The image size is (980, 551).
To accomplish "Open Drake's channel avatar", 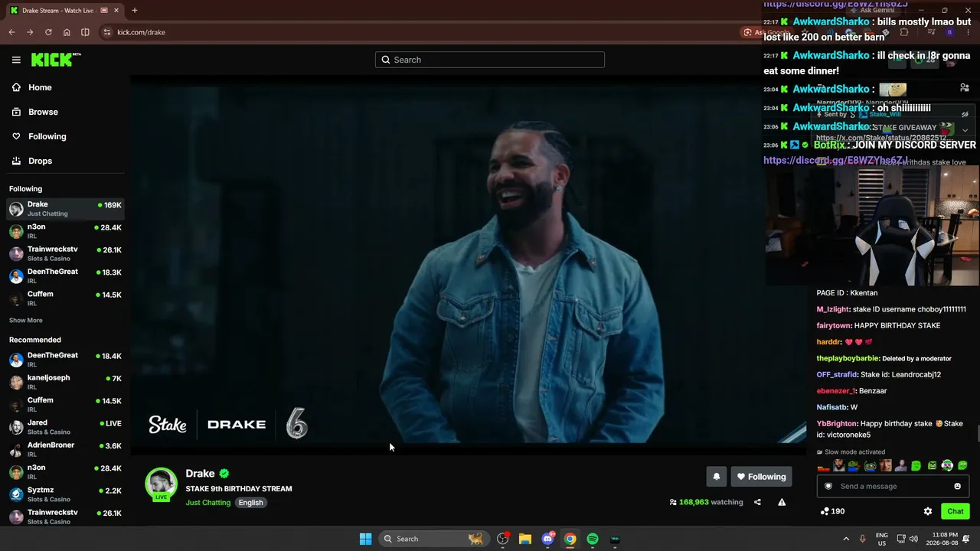I will click(161, 484).
